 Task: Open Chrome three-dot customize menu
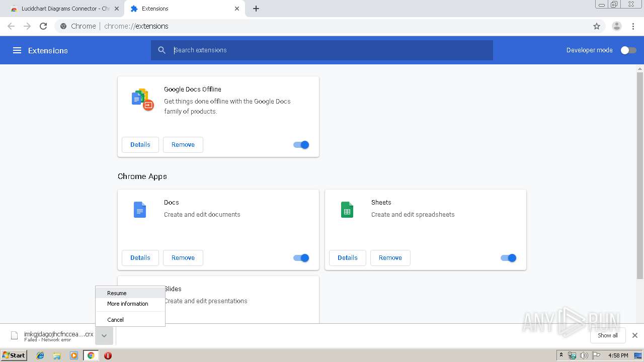tap(633, 26)
